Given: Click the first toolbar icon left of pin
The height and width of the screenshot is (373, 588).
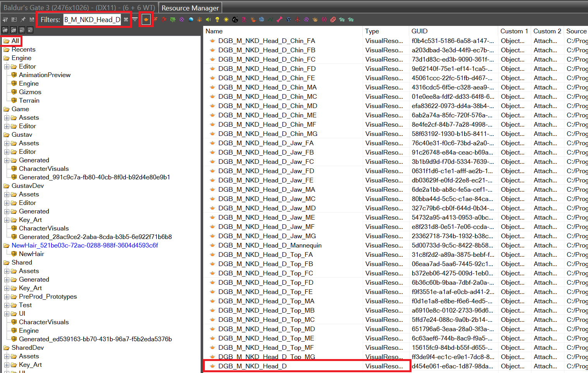Looking at the screenshot, I should click(x=5, y=19).
